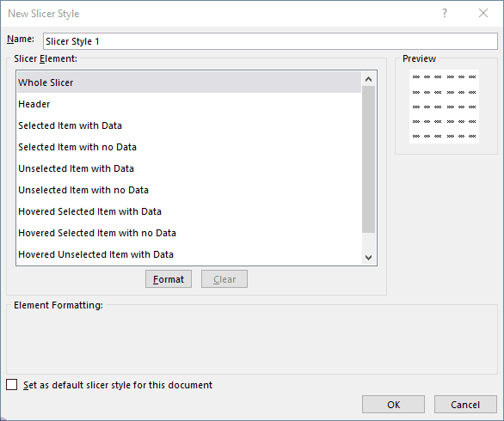
Task: Confirm with the OK button
Action: (393, 405)
